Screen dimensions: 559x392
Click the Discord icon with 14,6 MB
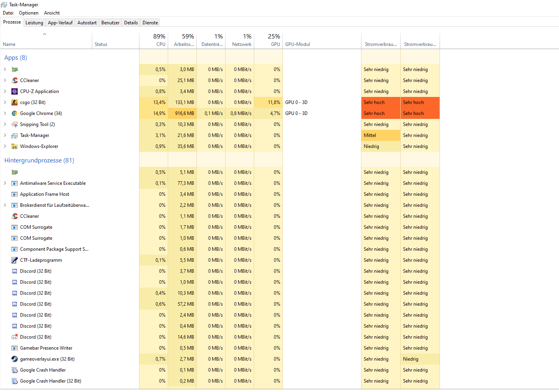click(15, 337)
